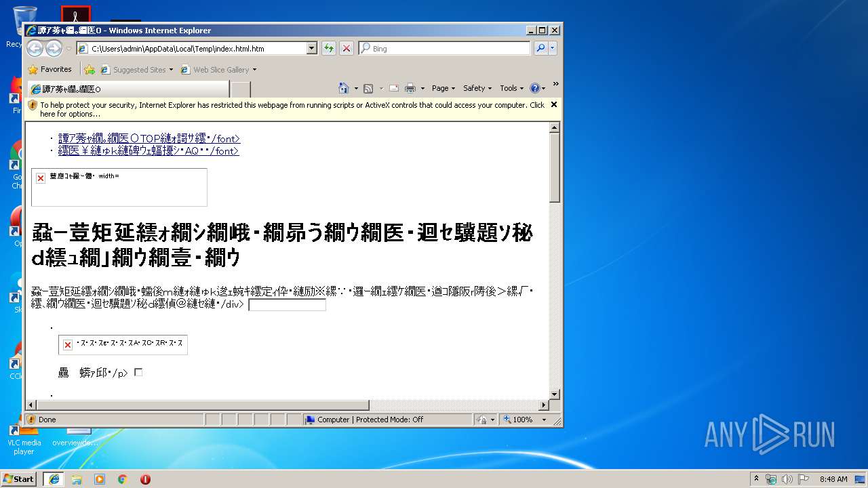Click the small broken image in the list
868x488 pixels.
tap(123, 345)
